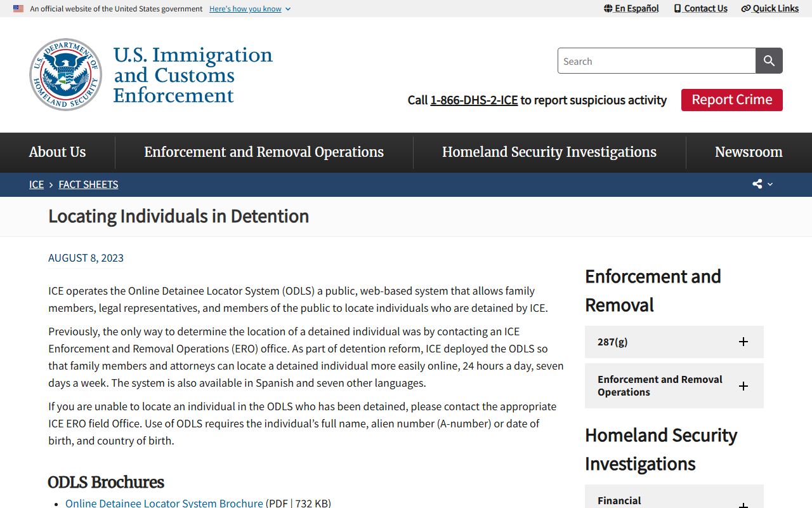This screenshot has width=812, height=508.
Task: Open the About Us menu
Action: (x=57, y=152)
